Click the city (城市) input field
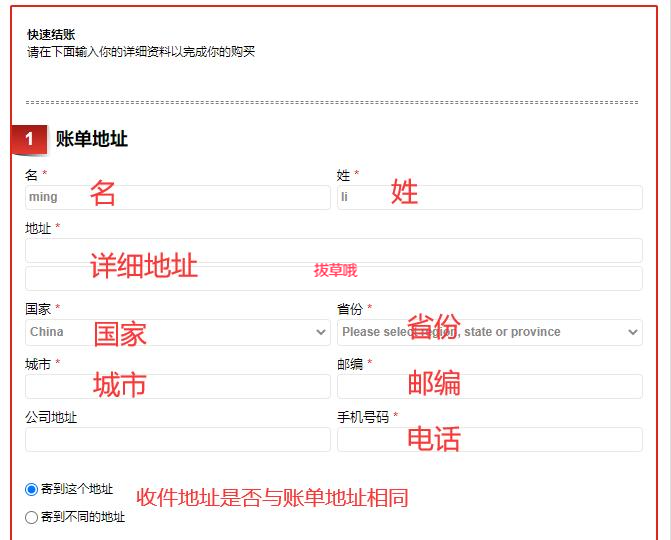This screenshot has width=671, height=540. click(x=178, y=386)
